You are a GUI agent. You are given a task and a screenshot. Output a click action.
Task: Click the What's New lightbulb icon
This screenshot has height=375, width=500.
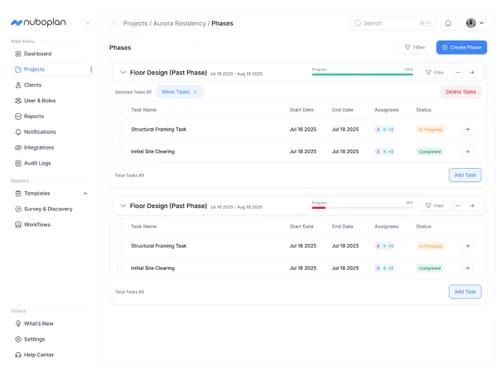(x=18, y=323)
